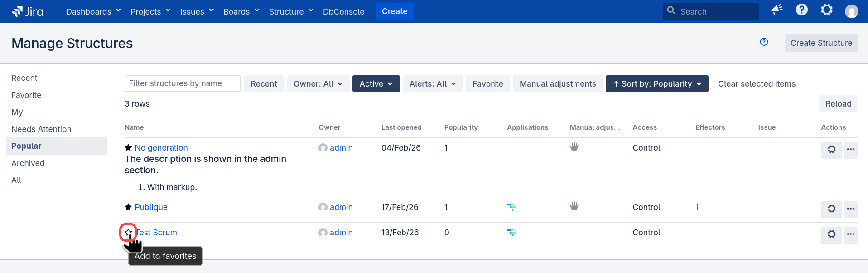The image size is (868, 273).
Task: Expand the Alerts: All dropdown
Action: coord(433,84)
